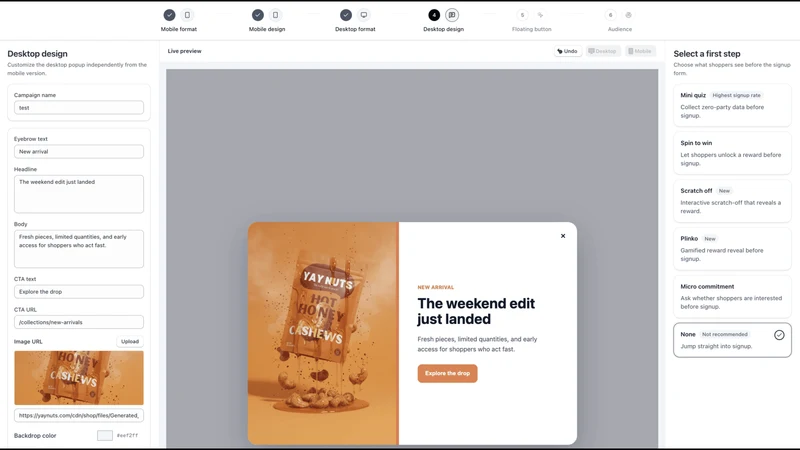Upload a new popup image
Image resolution: width=800 pixels, height=450 pixels.
[130, 341]
